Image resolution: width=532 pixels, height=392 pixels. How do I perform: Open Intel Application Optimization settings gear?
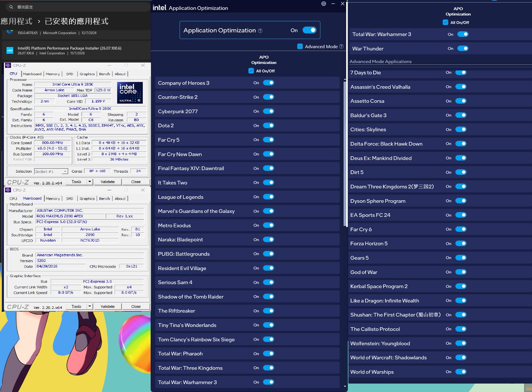[x=324, y=4]
